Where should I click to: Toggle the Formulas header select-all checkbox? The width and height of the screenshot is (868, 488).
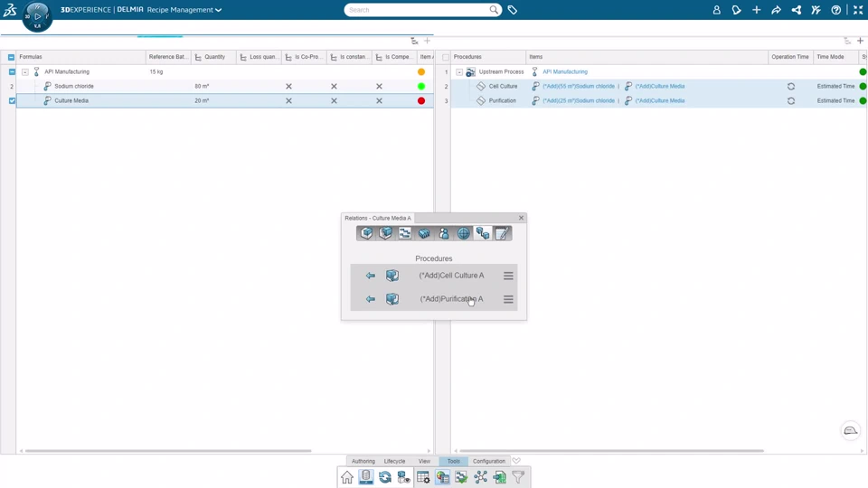(x=11, y=57)
